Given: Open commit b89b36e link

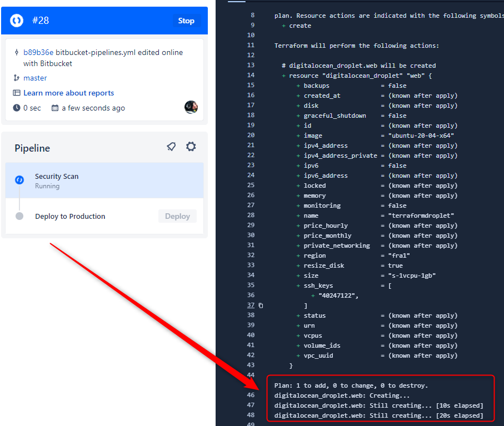Looking at the screenshot, I should [x=38, y=52].
